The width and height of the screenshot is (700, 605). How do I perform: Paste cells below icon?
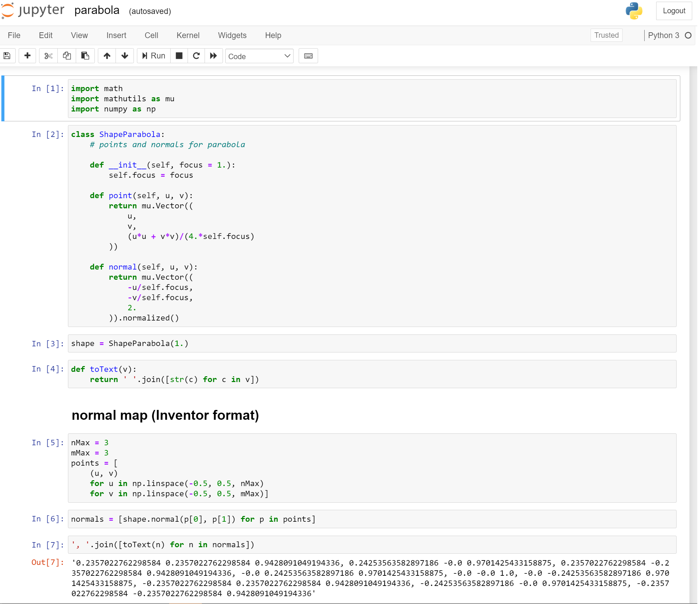tap(85, 56)
